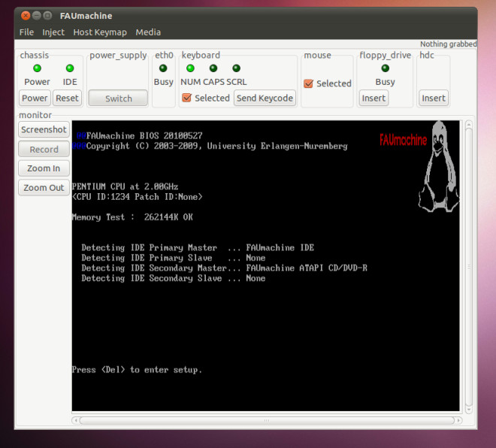Click the keyboard NUM lock LED
Viewport: 496px width, 448px height.
tap(190, 68)
